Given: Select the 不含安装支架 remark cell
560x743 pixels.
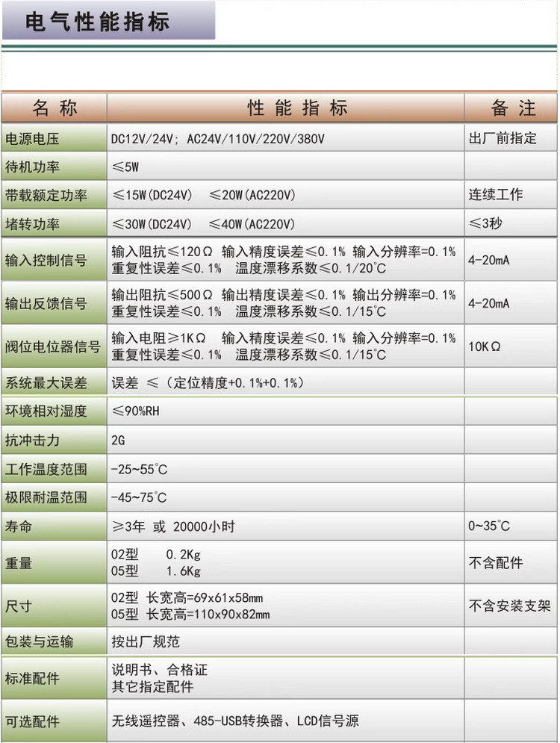Looking at the screenshot, I should point(509,606).
